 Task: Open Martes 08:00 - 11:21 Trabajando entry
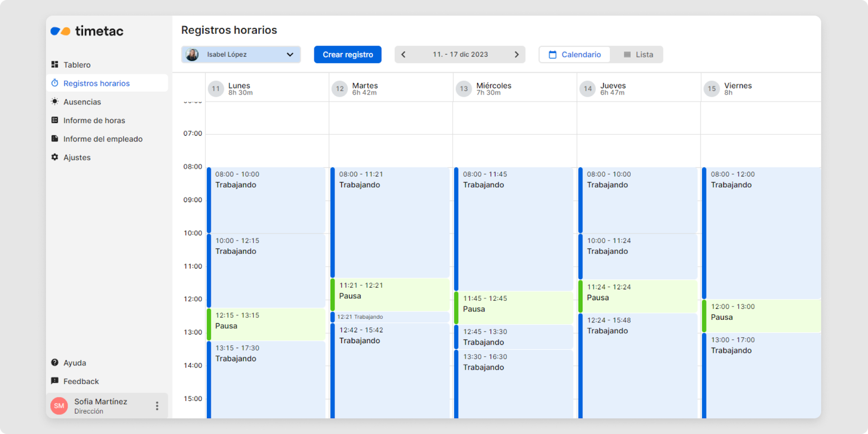point(390,222)
